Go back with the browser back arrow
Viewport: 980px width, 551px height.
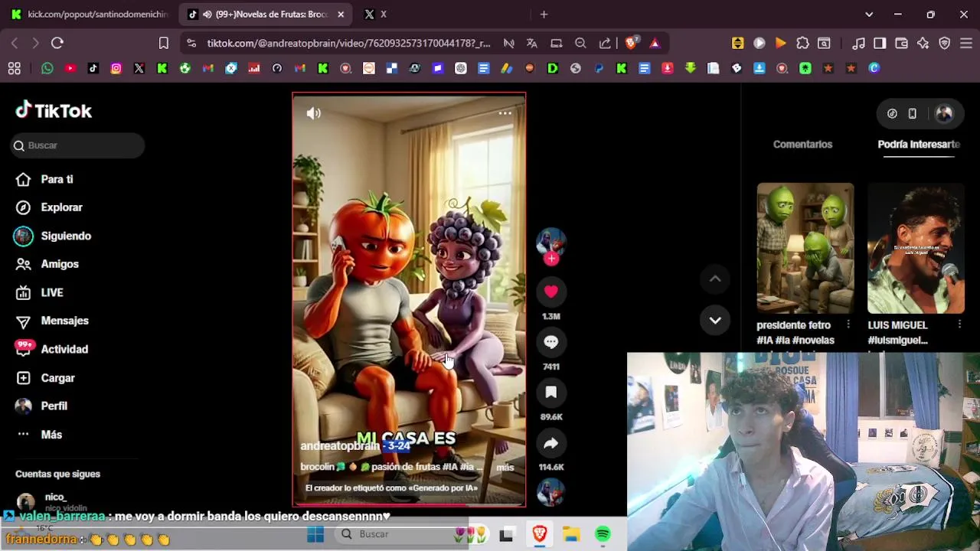click(15, 43)
